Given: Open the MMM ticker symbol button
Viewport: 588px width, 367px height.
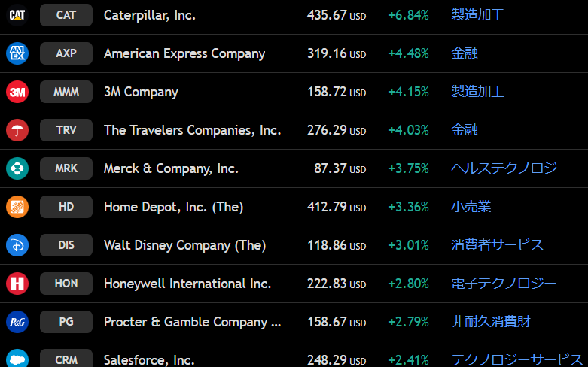Looking at the screenshot, I should click(x=66, y=92).
